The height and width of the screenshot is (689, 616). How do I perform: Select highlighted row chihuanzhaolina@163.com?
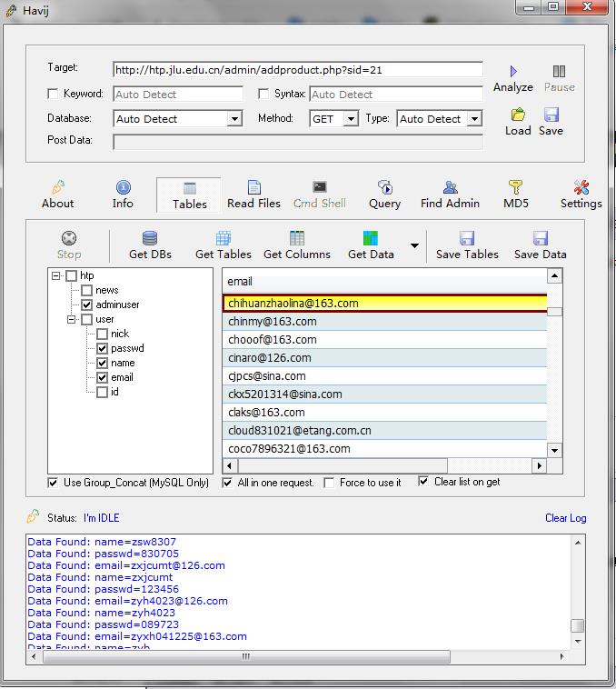coord(384,304)
